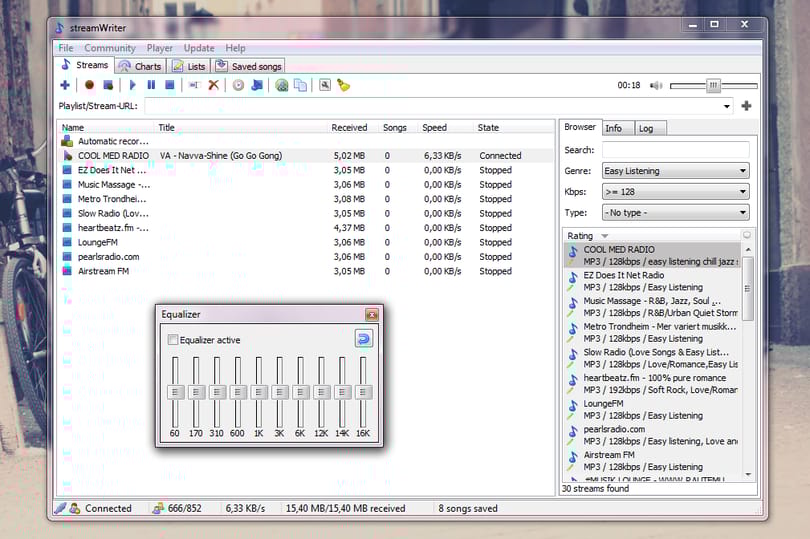Screen dimensions: 810x539
Task: Select EZ Does It Net Radio in browser
Action: (x=652, y=281)
